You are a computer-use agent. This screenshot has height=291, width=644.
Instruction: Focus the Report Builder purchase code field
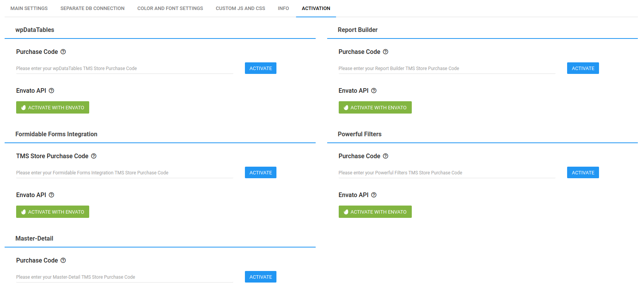pos(447,69)
